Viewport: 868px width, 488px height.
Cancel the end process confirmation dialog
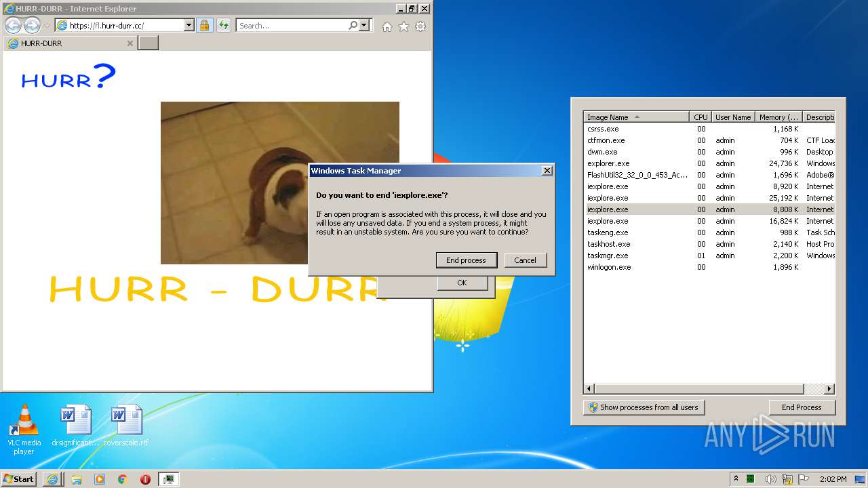tap(525, 260)
